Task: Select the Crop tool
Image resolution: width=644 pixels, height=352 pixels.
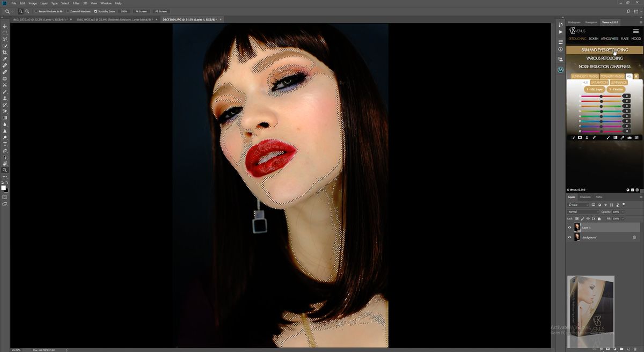Action: [5, 51]
